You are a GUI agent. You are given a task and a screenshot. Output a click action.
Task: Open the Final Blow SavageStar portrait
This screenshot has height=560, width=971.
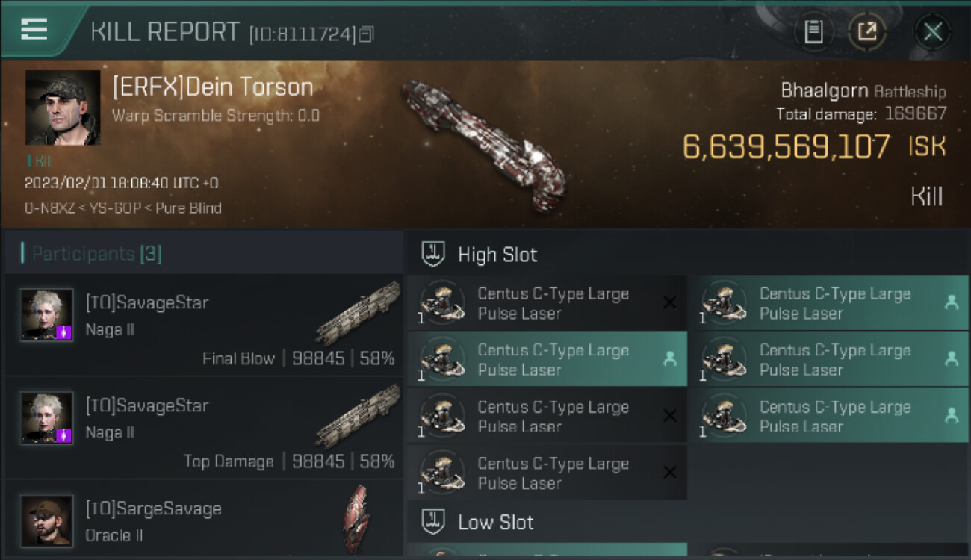coord(46,314)
